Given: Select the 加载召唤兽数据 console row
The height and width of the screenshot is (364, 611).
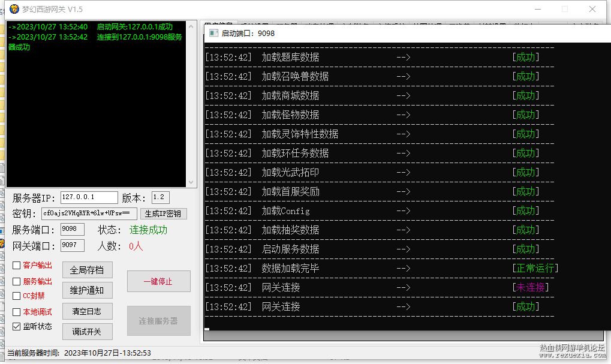Looking at the screenshot, I should click(x=372, y=76).
